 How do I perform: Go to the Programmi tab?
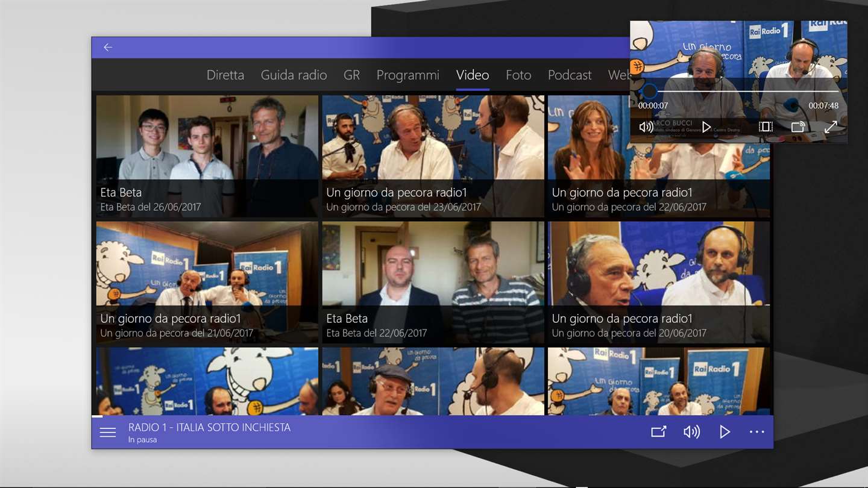pos(408,75)
